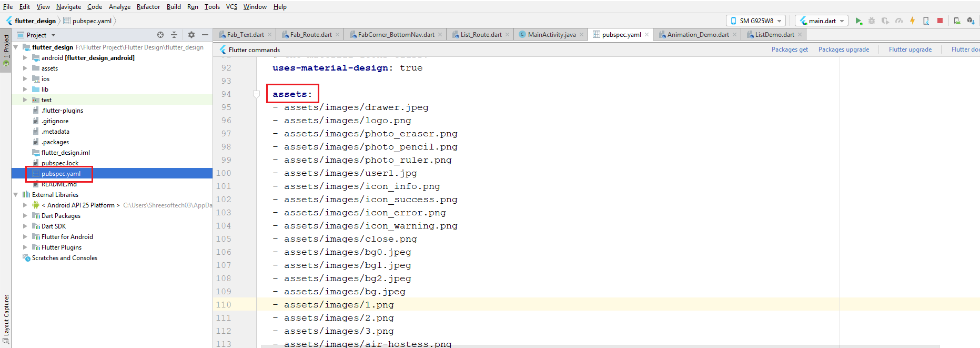Expand the lib folder arrow
This screenshot has width=980, height=348.
25,90
